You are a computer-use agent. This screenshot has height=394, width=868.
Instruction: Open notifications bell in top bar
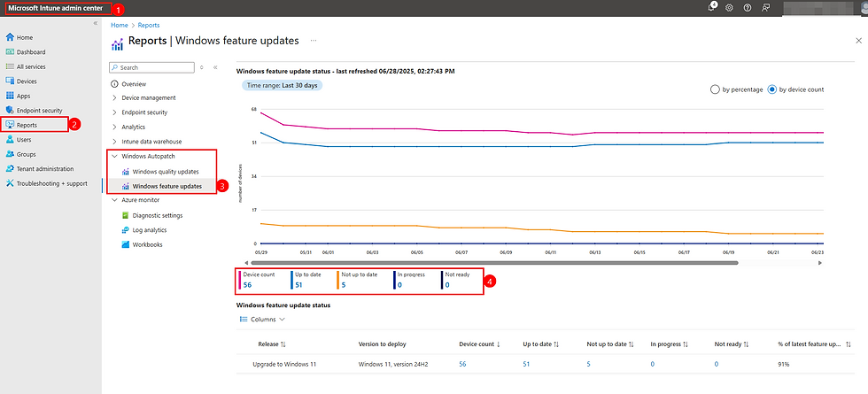712,8
